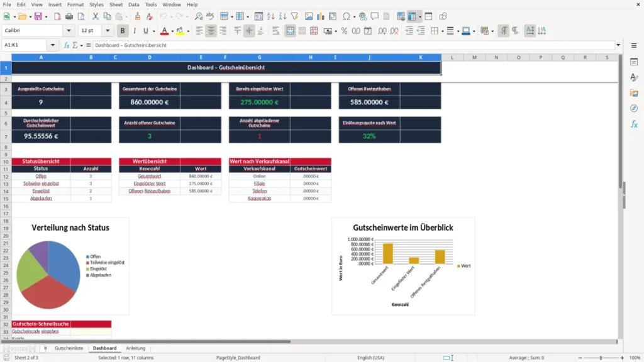Screen dimensions: 644x362
Task: Expand the Font Name dropdown
Action: (x=69, y=30)
